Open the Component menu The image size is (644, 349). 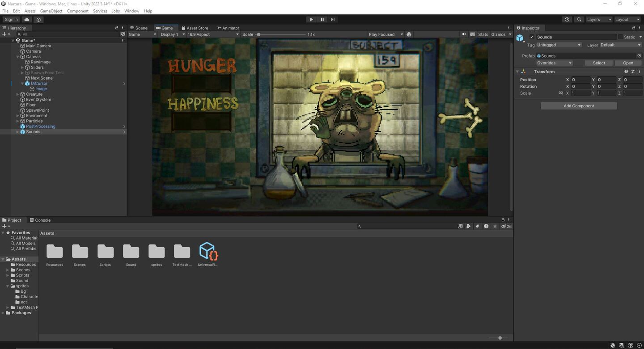(78, 11)
